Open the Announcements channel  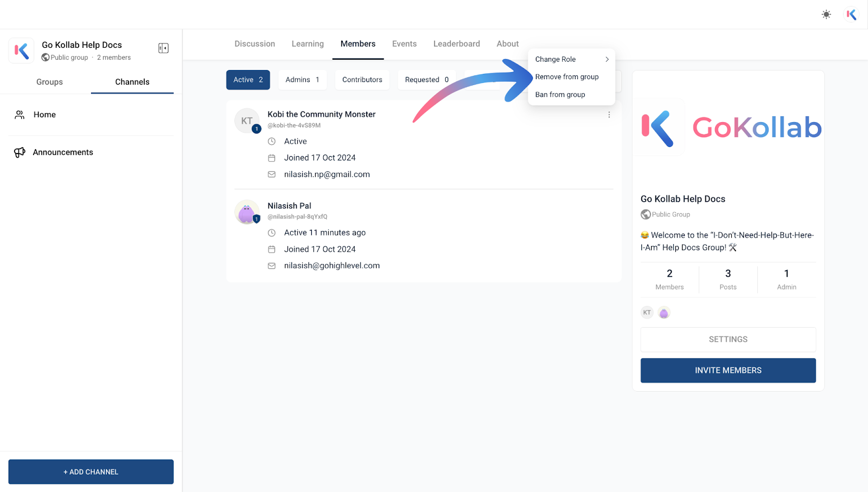pyautogui.click(x=91, y=152)
